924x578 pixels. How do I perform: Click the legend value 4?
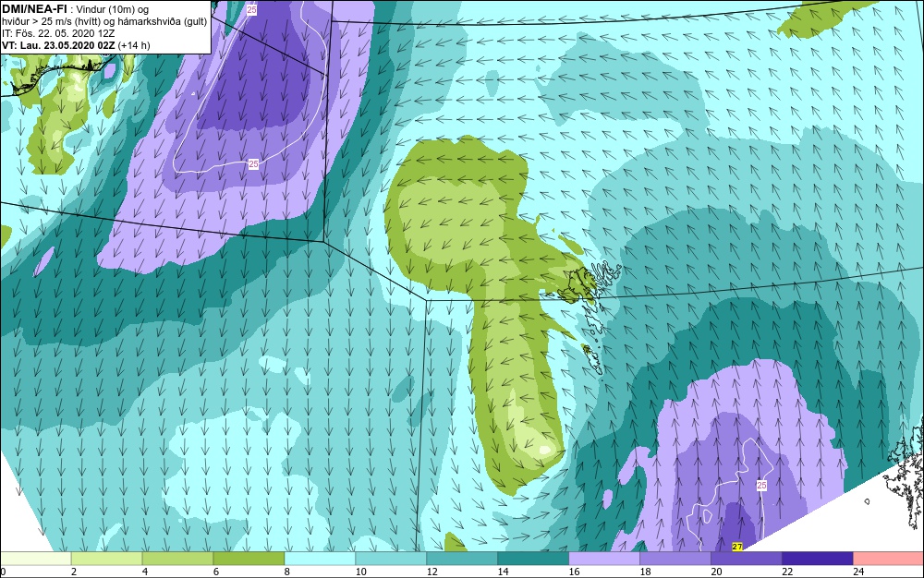coord(145,572)
